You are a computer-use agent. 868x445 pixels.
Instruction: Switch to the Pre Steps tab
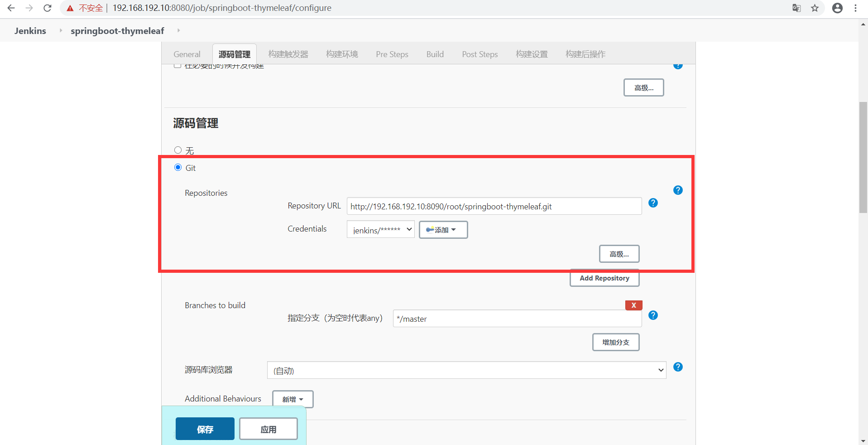(x=392, y=54)
